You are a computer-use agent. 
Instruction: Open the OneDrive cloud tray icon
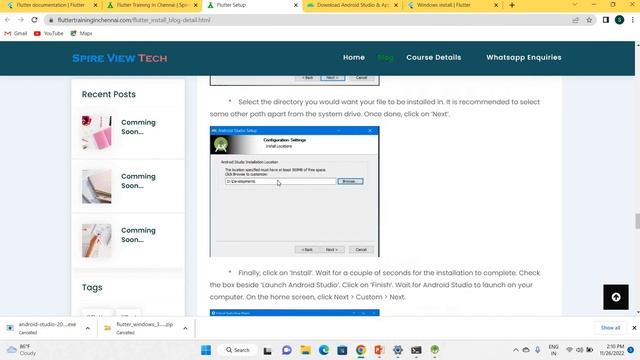[x=526, y=350]
